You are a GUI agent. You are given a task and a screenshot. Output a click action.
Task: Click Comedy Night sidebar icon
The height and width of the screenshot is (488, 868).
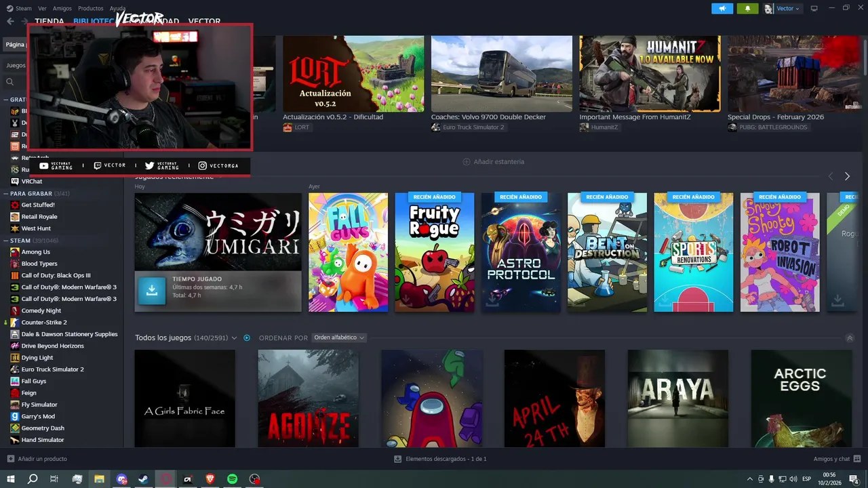tap(15, 311)
